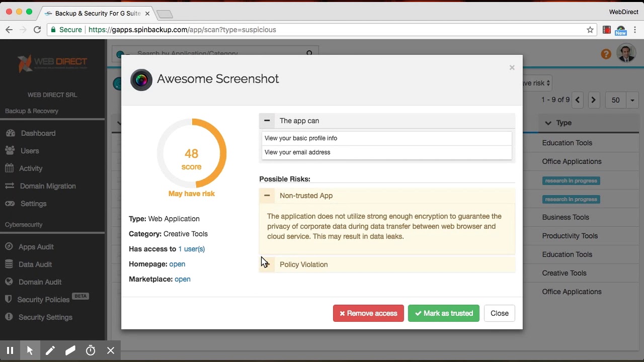The image size is (644, 362).
Task: Click the Search by Application/Category field
Action: tap(216, 53)
